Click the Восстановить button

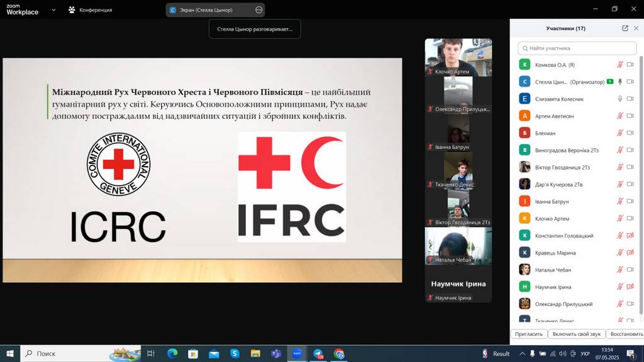[626, 334]
